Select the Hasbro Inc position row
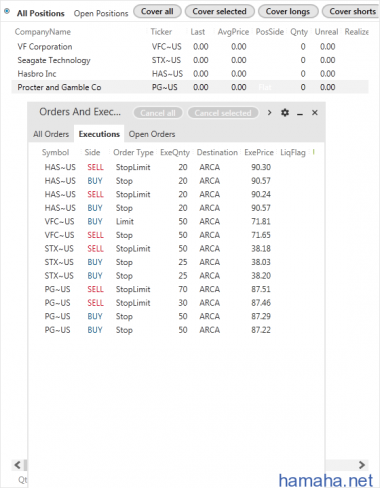380x488 pixels. point(190,74)
